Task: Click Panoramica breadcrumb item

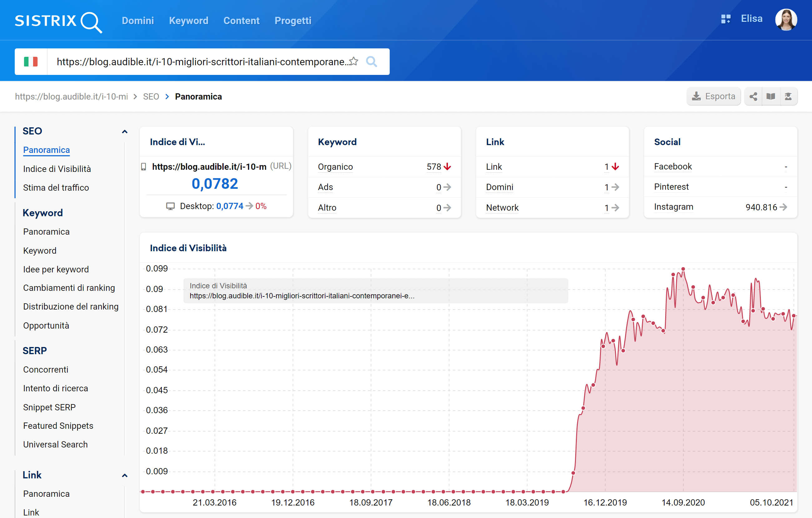Action: click(198, 97)
